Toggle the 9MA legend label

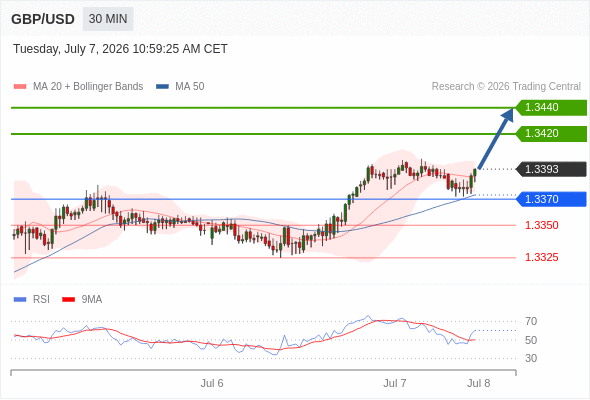coord(92,300)
